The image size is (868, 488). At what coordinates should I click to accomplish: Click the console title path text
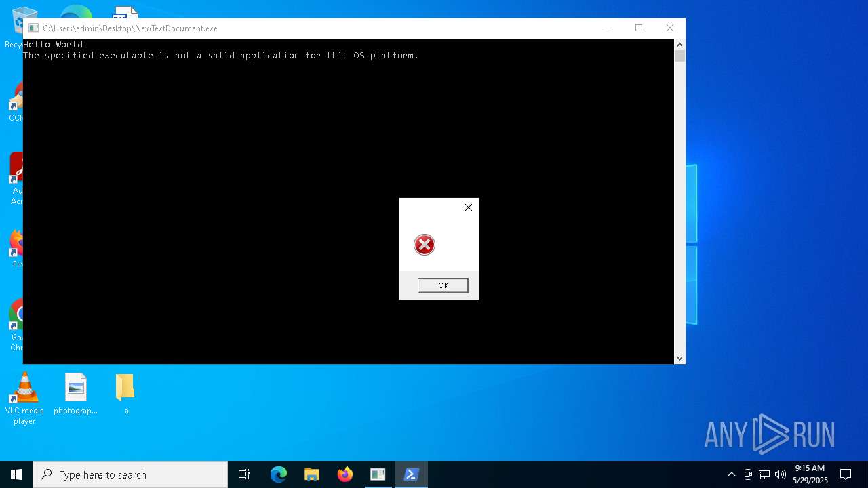[130, 28]
